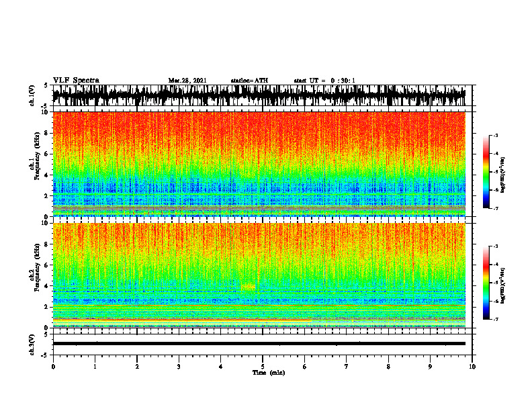The image size is (532, 411).
Task: Select the date label "Mar.28, 2021"
Action: [187, 81]
